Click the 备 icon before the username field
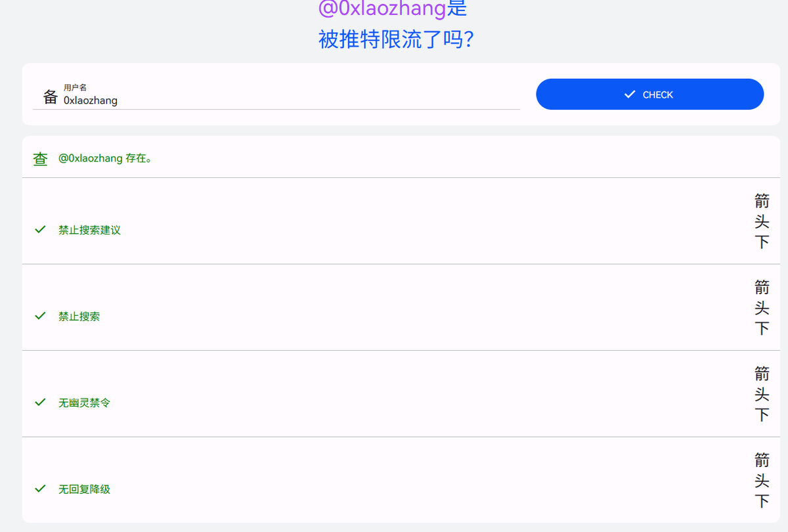This screenshot has width=788, height=532. 51,97
